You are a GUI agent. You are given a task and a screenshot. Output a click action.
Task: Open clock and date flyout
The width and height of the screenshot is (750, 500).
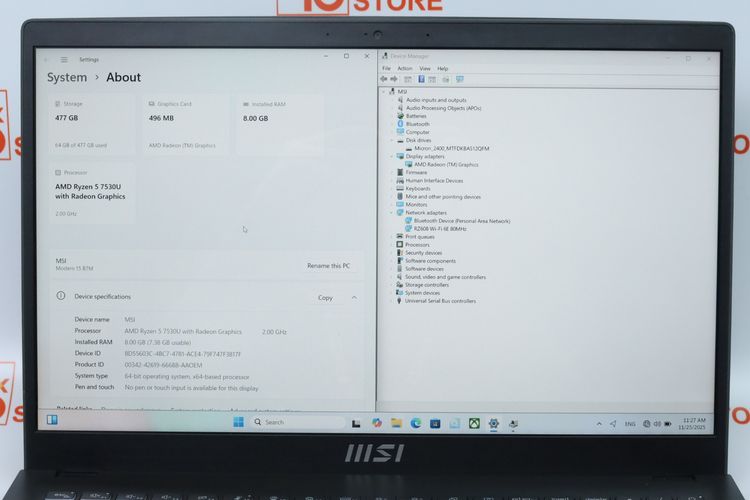pos(692,424)
